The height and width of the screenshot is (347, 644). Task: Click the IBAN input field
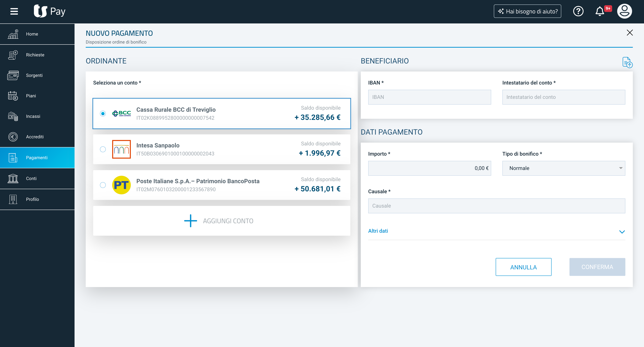tap(429, 97)
